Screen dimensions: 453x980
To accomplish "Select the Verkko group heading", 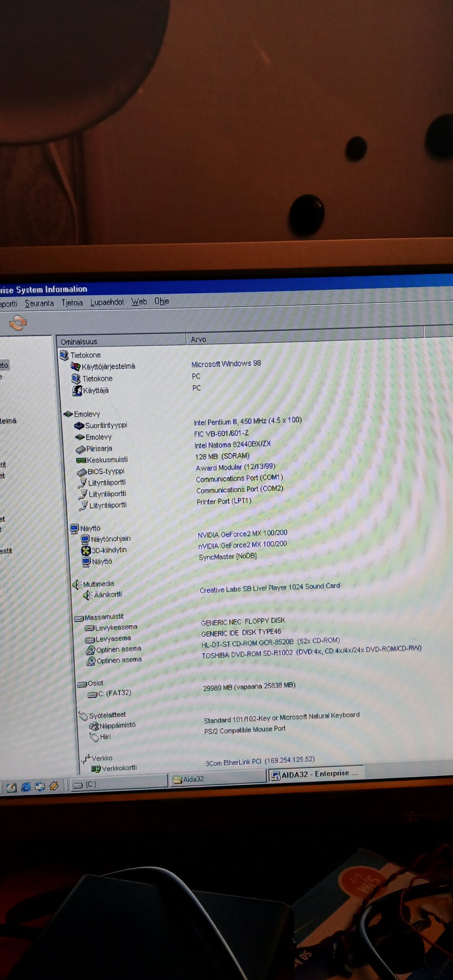I will click(97, 758).
